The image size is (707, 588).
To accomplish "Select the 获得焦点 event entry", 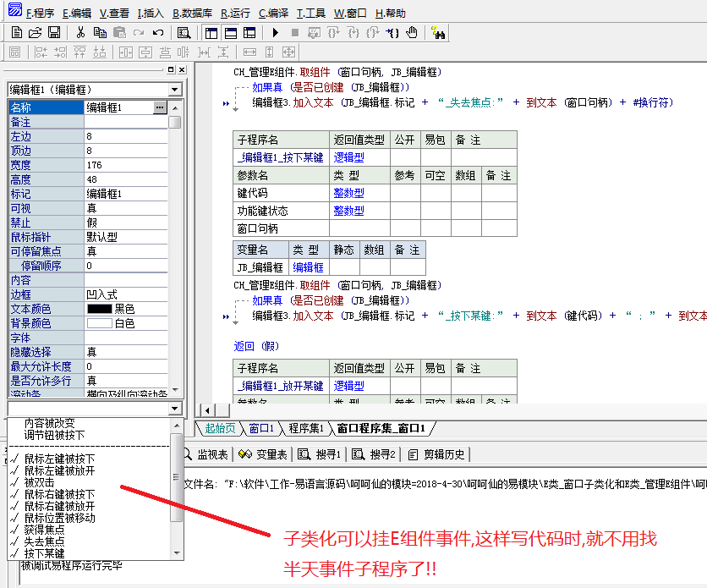I will point(44,530).
